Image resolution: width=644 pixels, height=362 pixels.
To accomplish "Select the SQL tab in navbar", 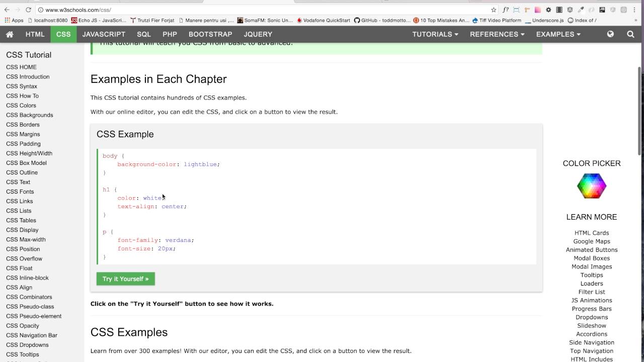I will (x=144, y=34).
